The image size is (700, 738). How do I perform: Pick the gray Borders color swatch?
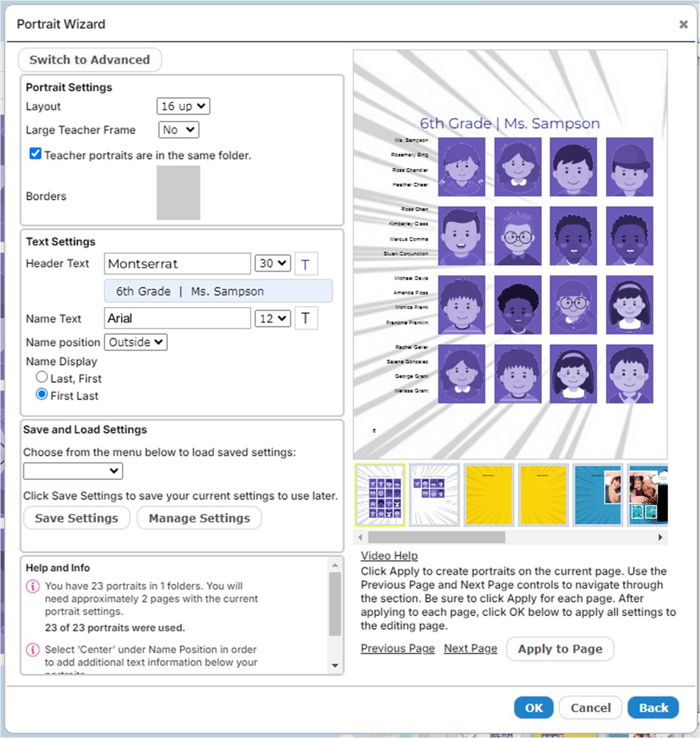[178, 193]
